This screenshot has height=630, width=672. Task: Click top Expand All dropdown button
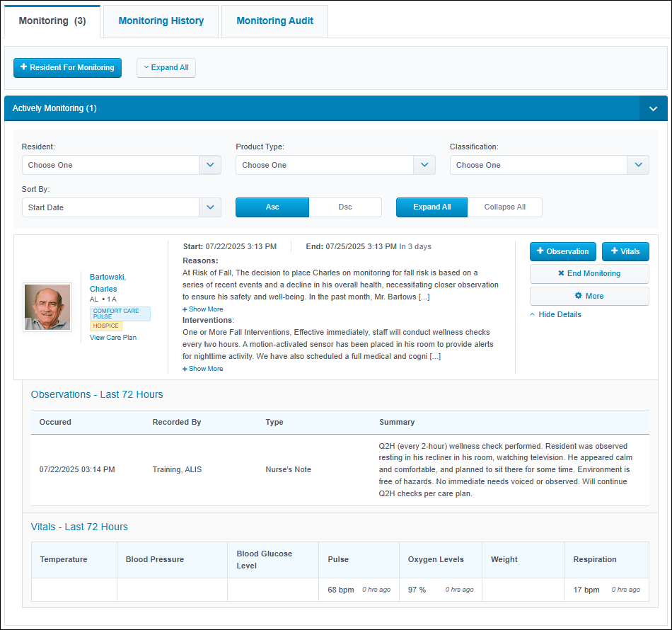tap(166, 68)
